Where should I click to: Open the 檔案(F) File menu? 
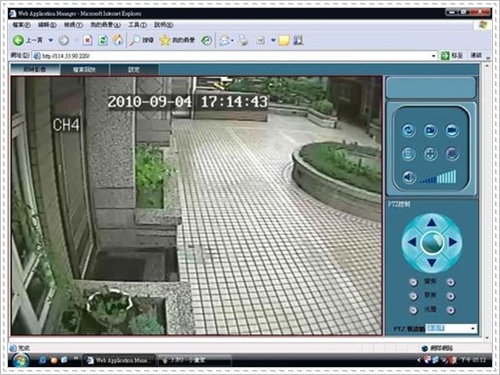tap(21, 25)
